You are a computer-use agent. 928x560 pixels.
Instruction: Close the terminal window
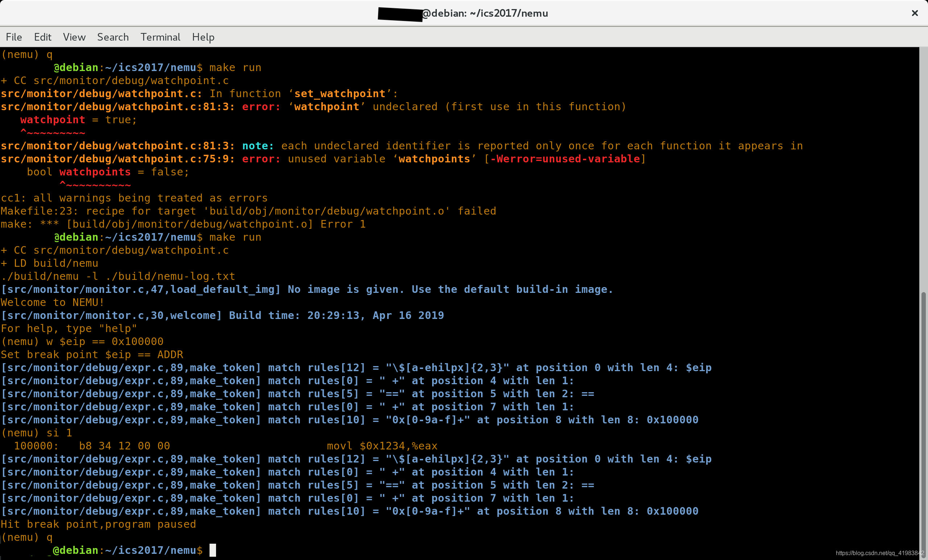point(915,13)
